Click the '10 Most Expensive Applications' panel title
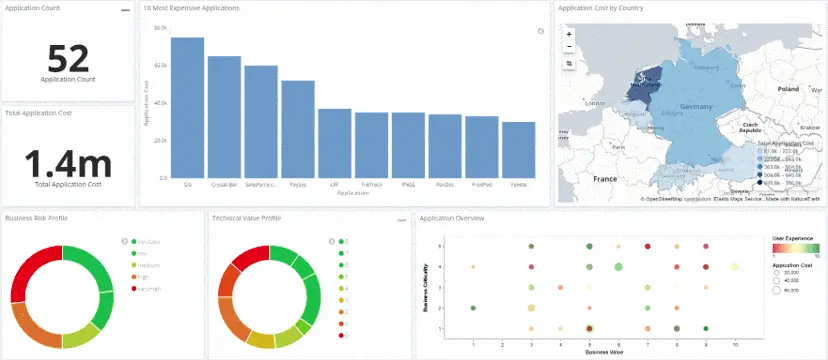 coord(192,8)
